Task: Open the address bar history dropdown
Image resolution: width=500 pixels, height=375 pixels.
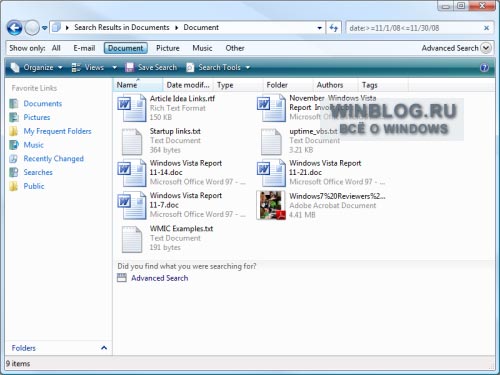Action: (319, 28)
